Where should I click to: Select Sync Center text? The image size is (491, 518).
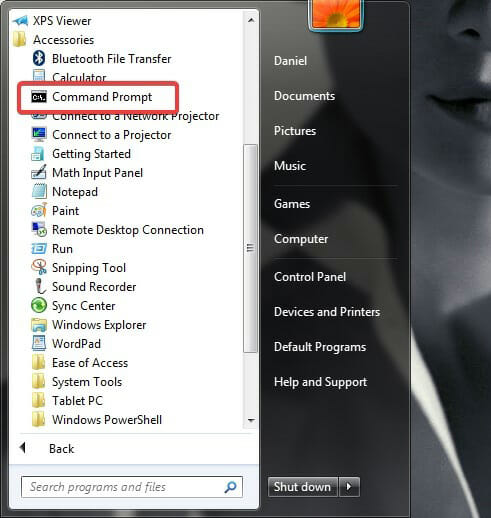83,306
